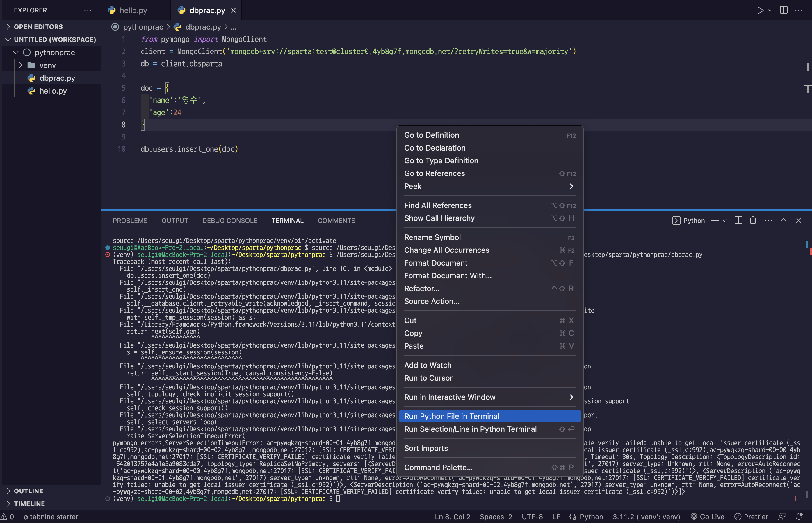Split the terminal pane
Viewport: 812px width, 523px height.
click(x=738, y=221)
